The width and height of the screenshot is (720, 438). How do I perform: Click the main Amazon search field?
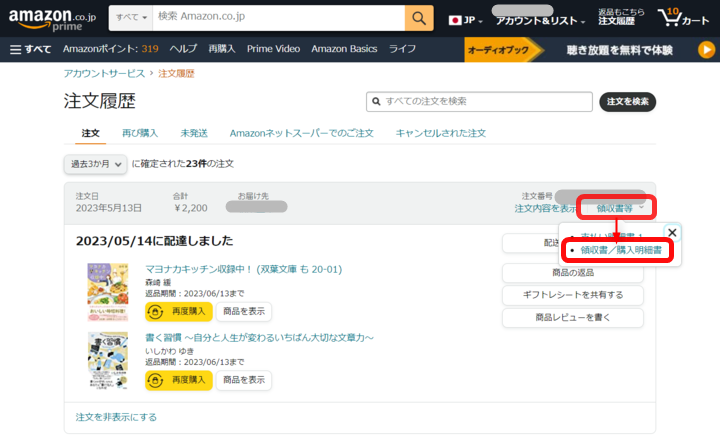(279, 18)
